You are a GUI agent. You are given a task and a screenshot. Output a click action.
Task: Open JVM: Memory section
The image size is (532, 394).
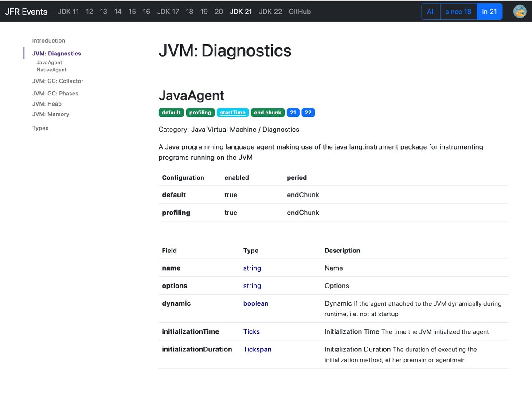[x=51, y=114]
